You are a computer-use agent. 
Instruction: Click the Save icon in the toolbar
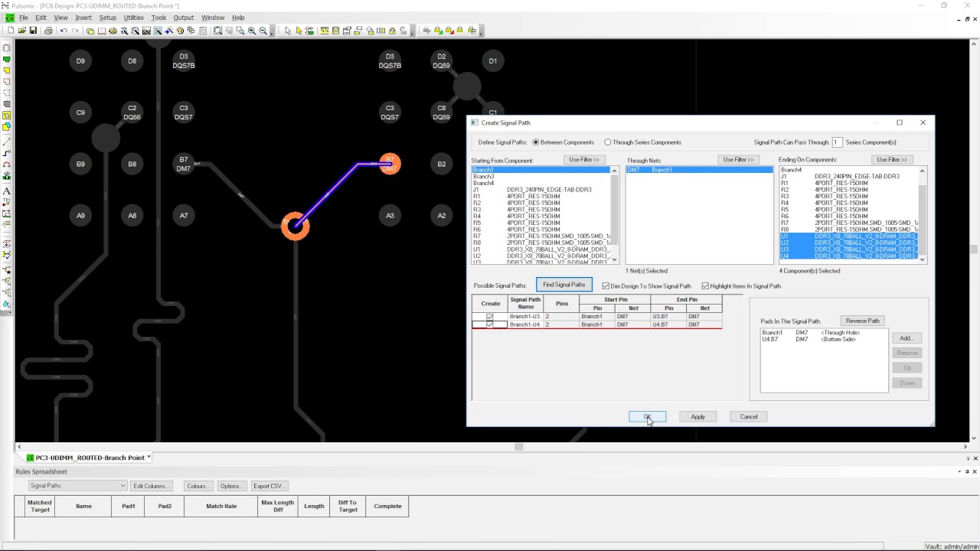click(33, 31)
